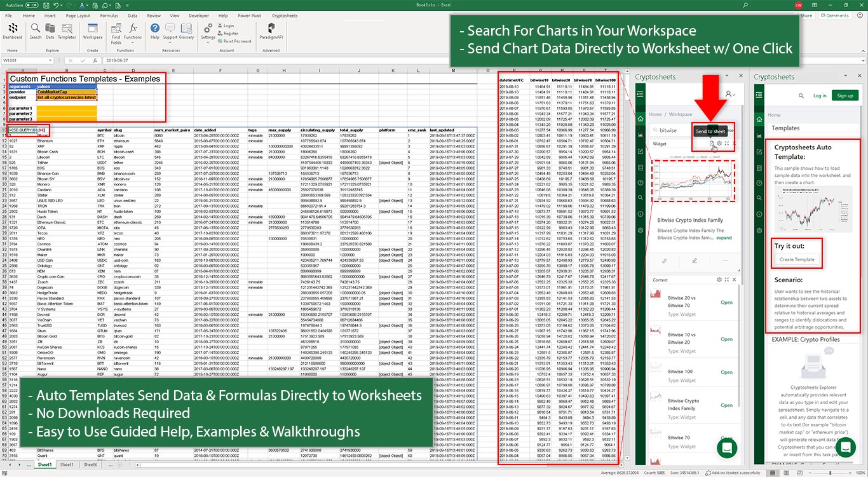Open the Cryptosheets Dashboard ribbon icon

tap(12, 30)
